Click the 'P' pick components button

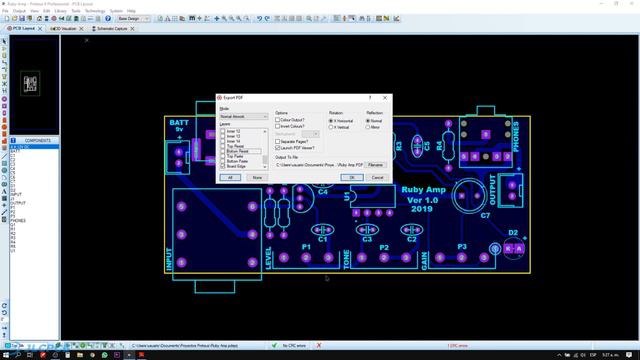click(13, 140)
